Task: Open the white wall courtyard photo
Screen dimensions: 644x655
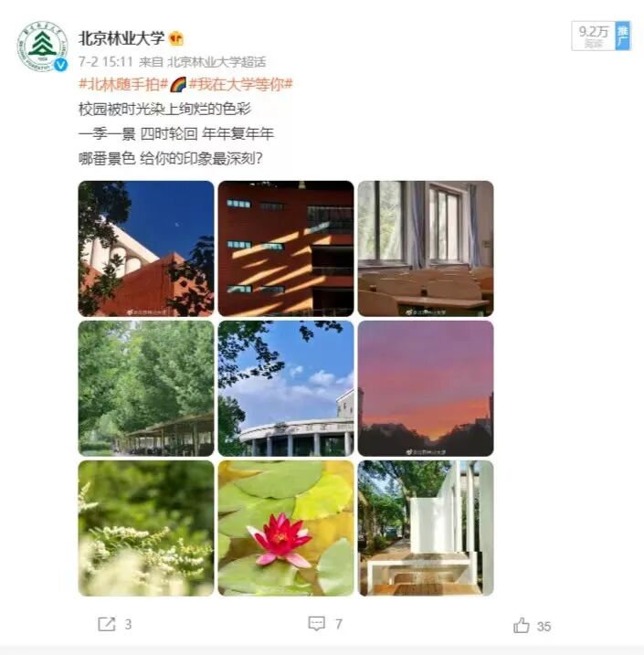Action: click(x=426, y=528)
